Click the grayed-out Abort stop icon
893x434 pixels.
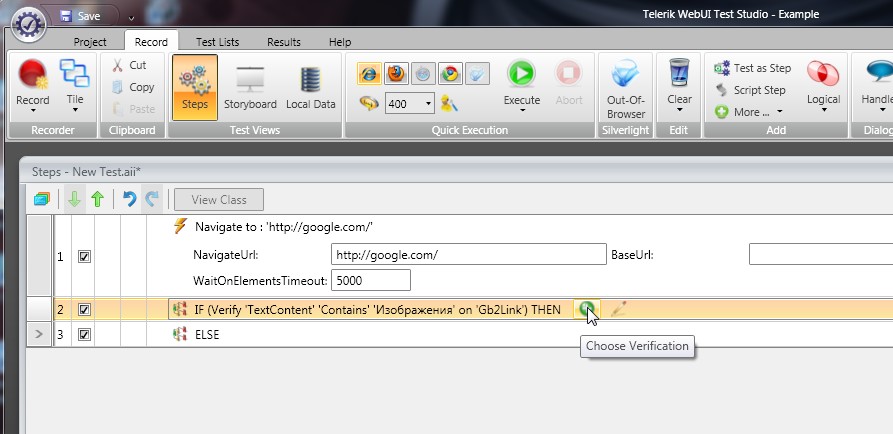[568, 74]
